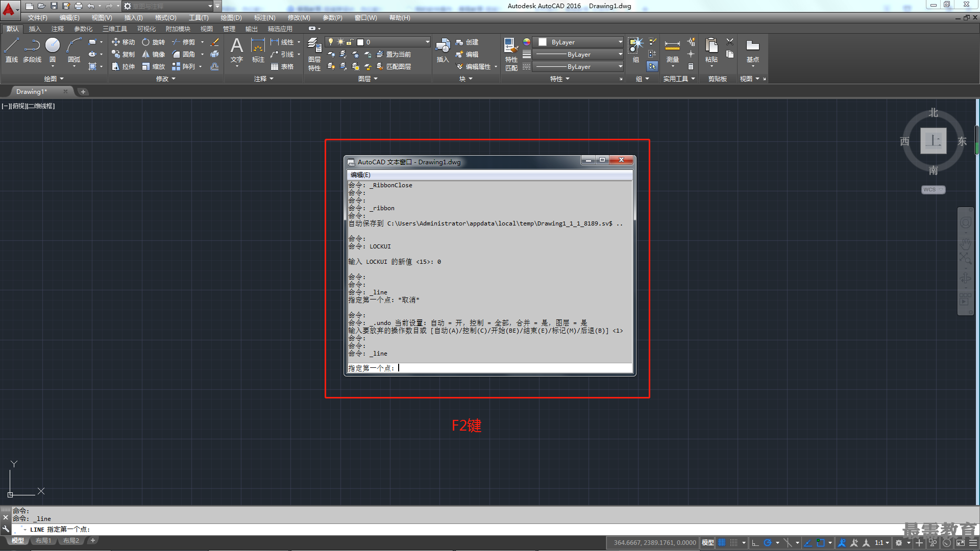Open the 修改(M) menu
The width and height of the screenshot is (980, 551).
click(x=299, y=18)
